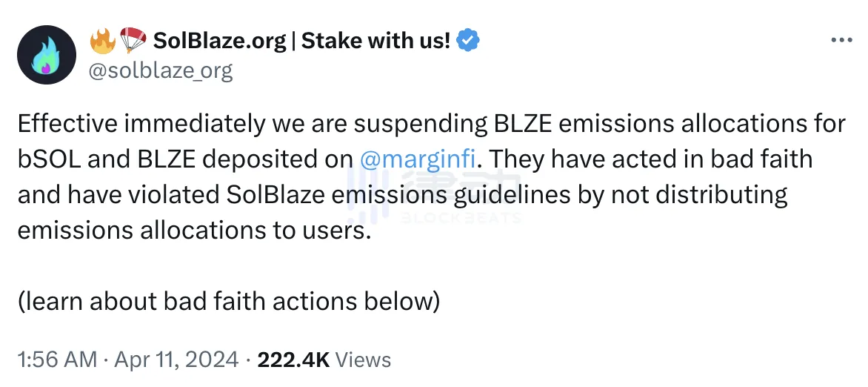Click the Apr 11, 2024 date
This screenshot has height=387, width=868.
(177, 360)
